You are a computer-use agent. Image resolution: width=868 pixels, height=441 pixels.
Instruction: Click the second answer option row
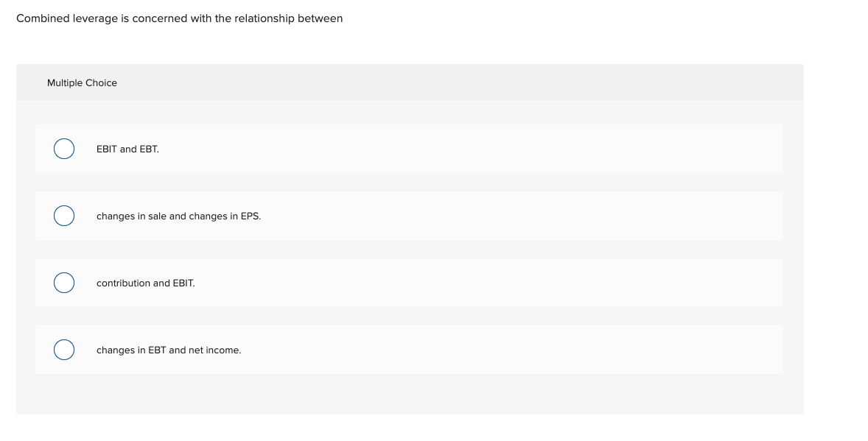(409, 216)
